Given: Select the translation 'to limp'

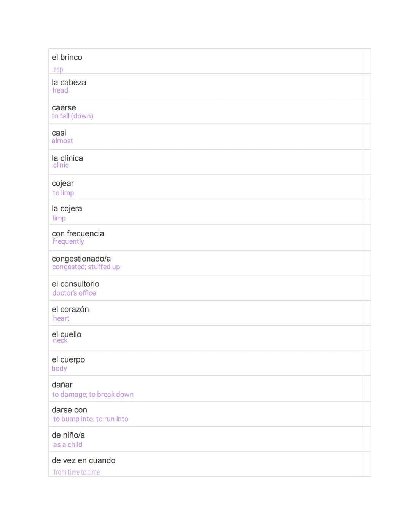Looking at the screenshot, I should tap(63, 193).
